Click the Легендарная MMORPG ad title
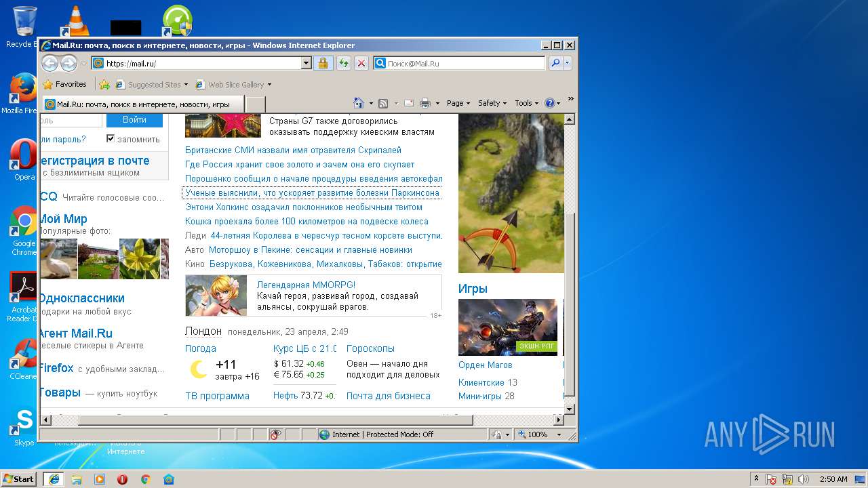Screen dimensions: 868x488 (x=306, y=285)
